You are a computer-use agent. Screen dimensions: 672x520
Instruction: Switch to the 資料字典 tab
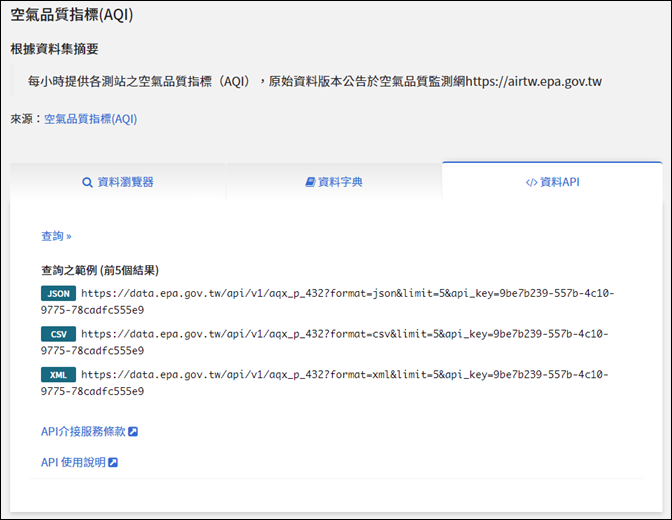334,182
